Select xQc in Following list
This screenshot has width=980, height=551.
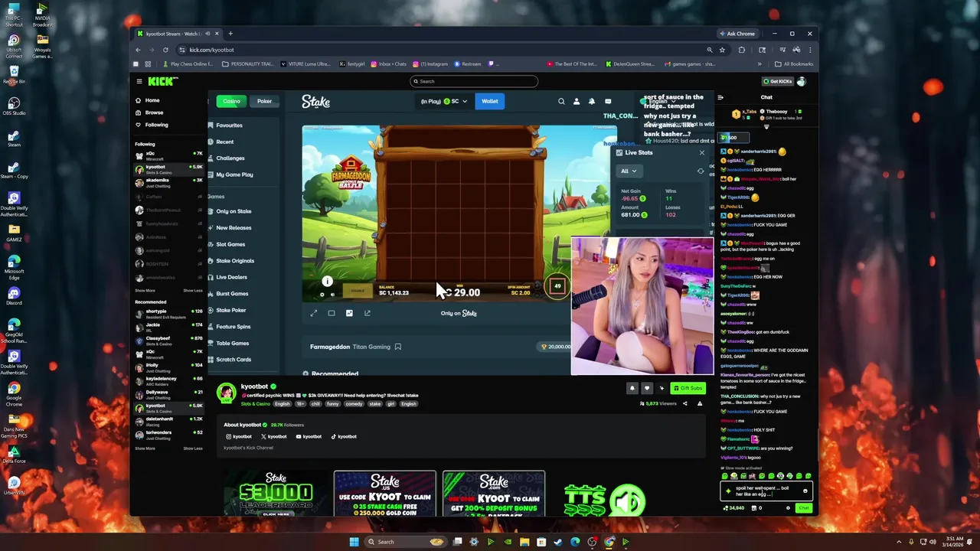click(168, 155)
